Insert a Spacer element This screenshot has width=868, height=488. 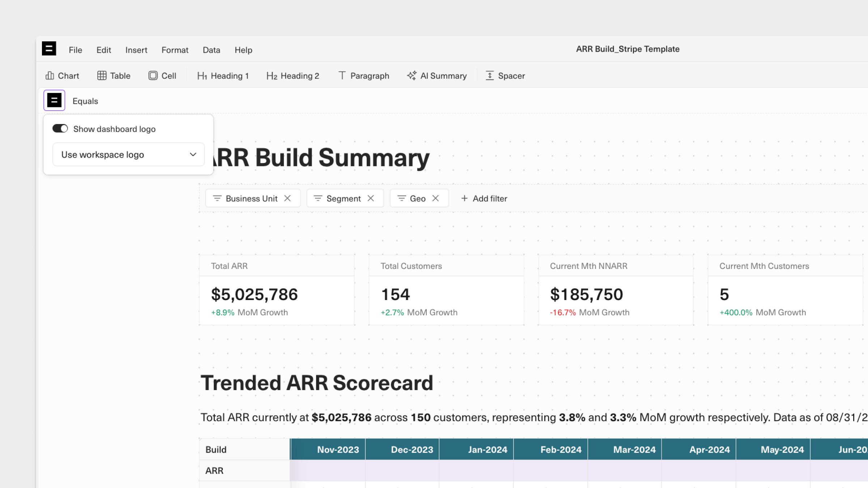coord(505,76)
